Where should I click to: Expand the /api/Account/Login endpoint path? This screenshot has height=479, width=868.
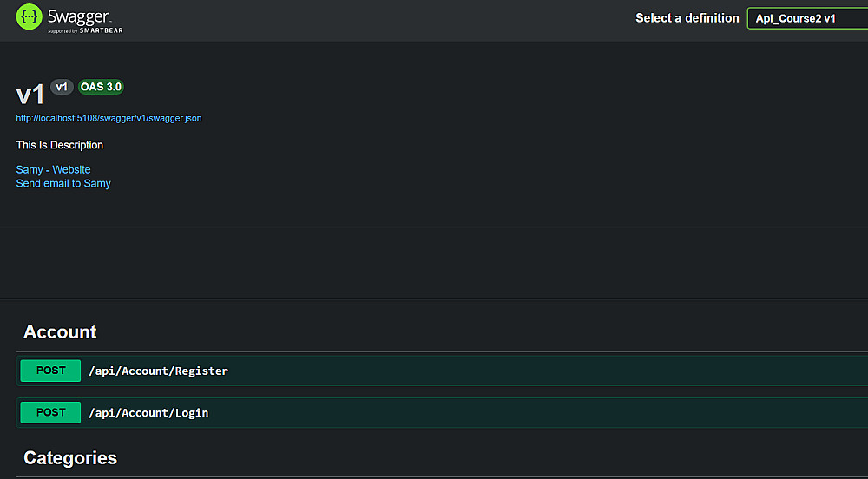coord(148,413)
